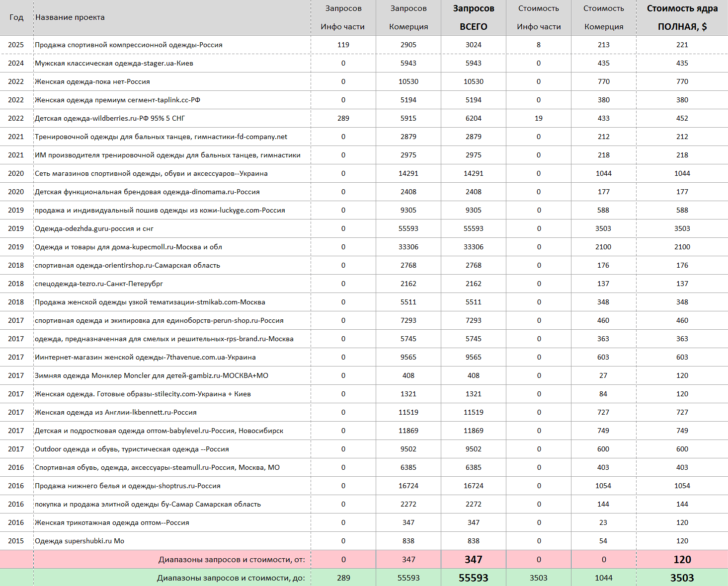The width and height of the screenshot is (728, 586).
Task: Click the info cost value 8
Action: click(538, 45)
